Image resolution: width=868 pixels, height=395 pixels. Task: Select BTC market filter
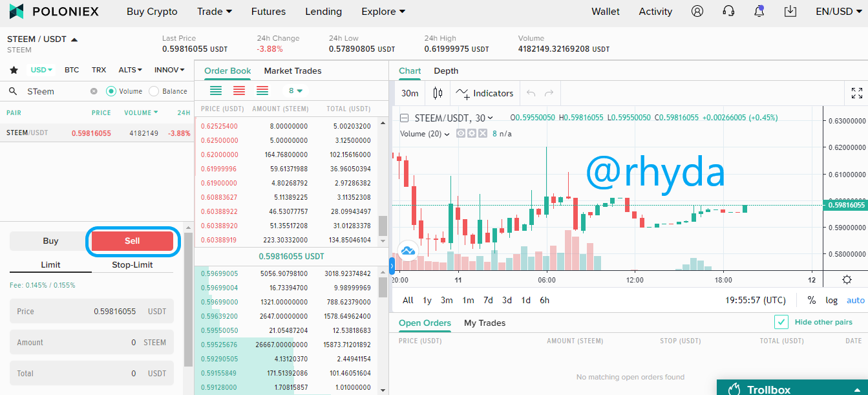point(72,70)
